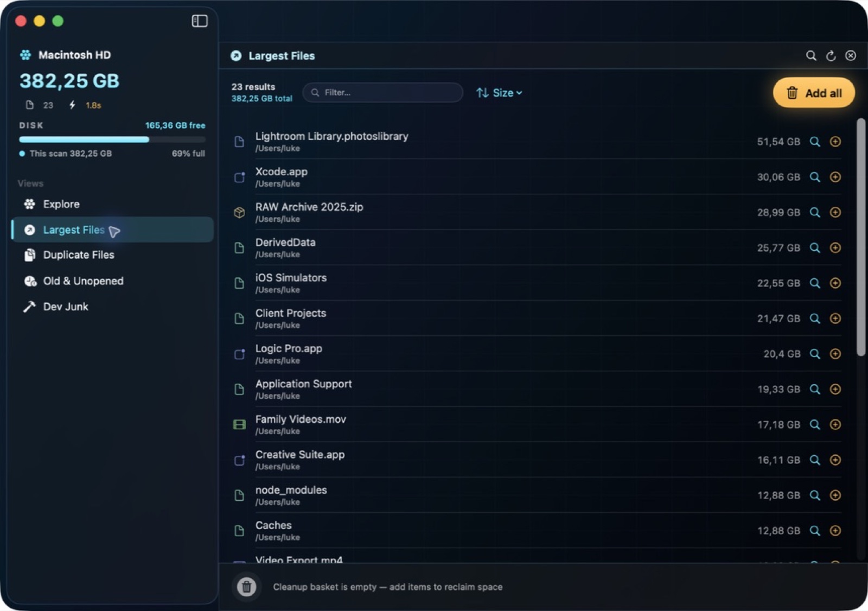Reveal Logic Pro.app with magnifier icon
This screenshot has height=611, width=868.
815,354
